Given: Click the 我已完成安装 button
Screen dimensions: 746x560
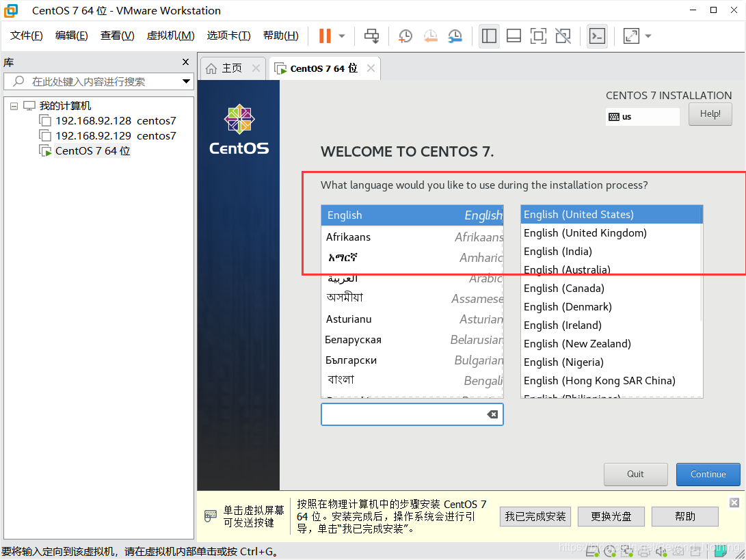Looking at the screenshot, I should pos(535,517).
